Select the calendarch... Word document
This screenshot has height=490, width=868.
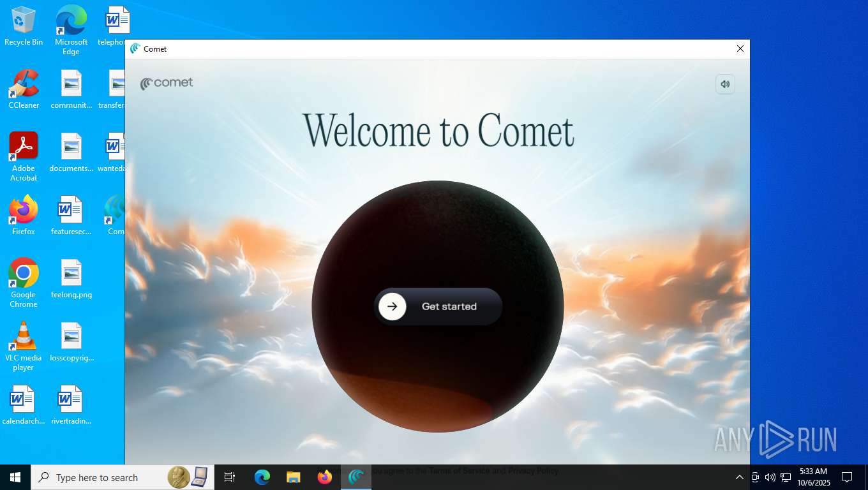click(x=24, y=405)
